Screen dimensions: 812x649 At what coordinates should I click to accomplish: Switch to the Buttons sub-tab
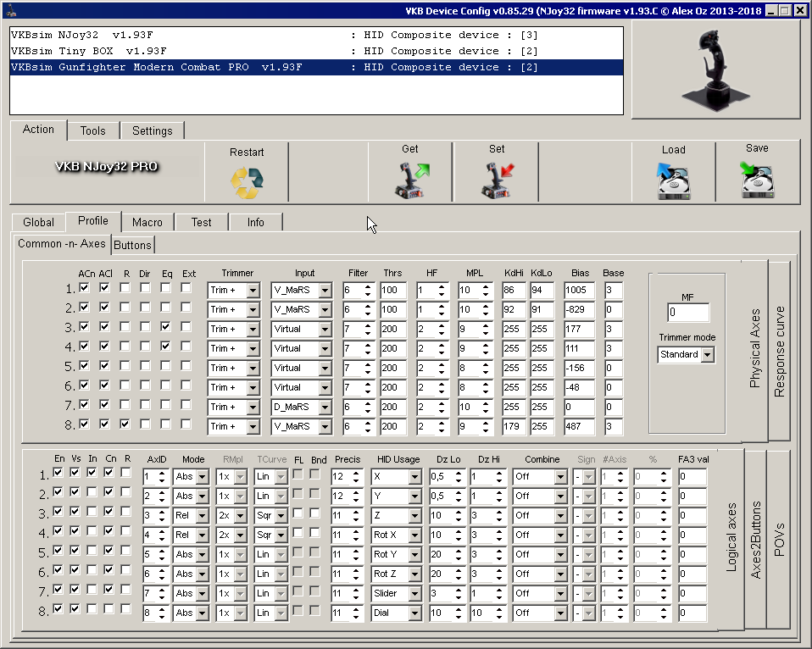[x=132, y=246]
